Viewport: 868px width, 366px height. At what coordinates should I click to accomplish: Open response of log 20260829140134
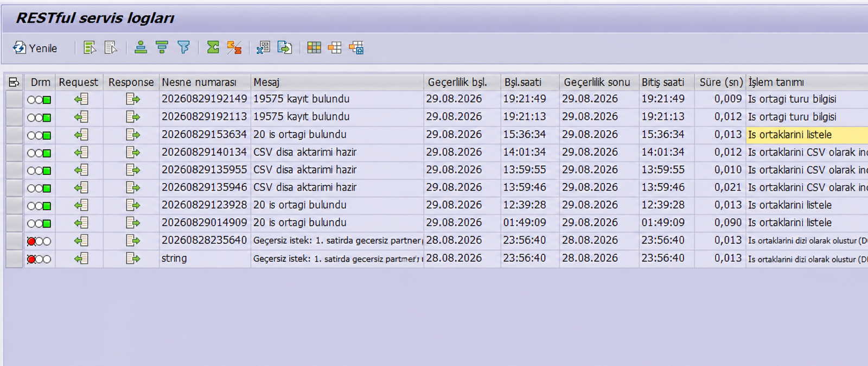point(133,153)
